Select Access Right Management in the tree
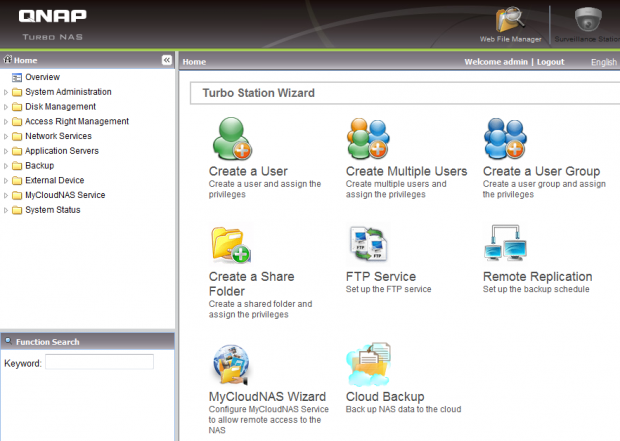Viewport: 620px width, 441px height. (x=77, y=121)
